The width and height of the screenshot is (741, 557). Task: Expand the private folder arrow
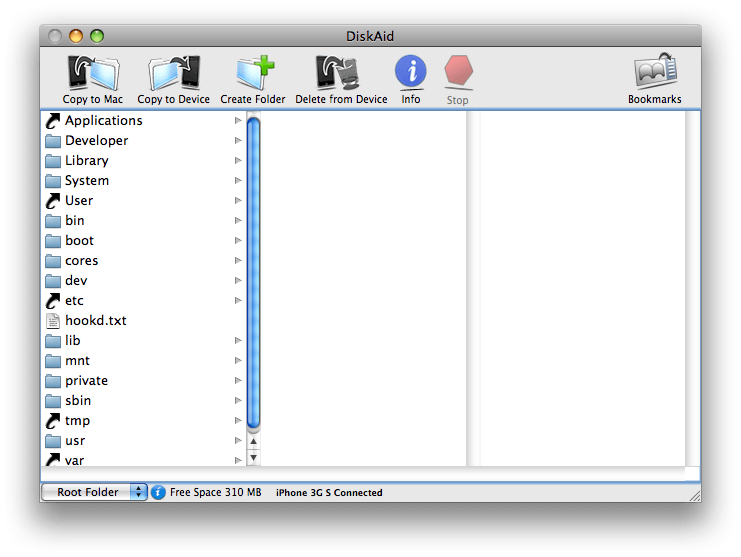238,380
